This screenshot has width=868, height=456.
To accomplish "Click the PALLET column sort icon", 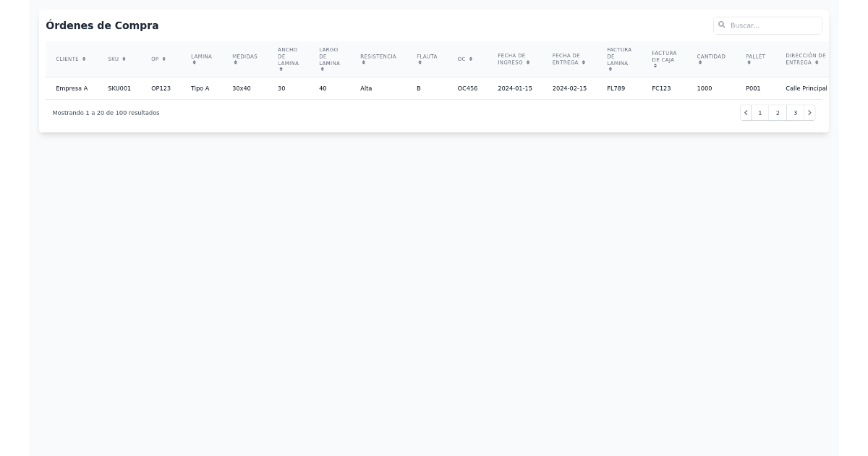I will pos(749,64).
